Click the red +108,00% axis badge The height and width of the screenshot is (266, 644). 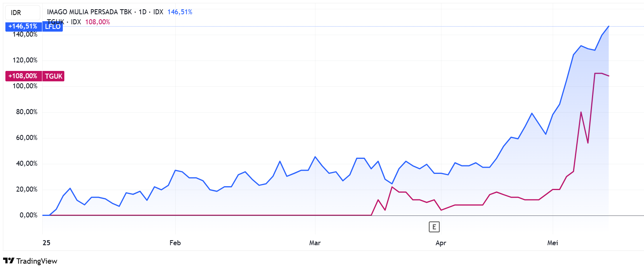coord(23,76)
